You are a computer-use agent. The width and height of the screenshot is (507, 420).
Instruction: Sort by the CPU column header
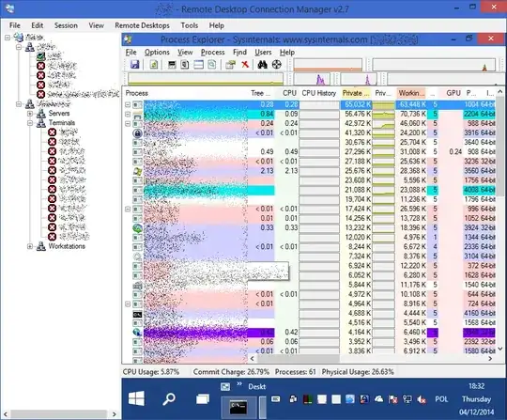[x=286, y=93]
